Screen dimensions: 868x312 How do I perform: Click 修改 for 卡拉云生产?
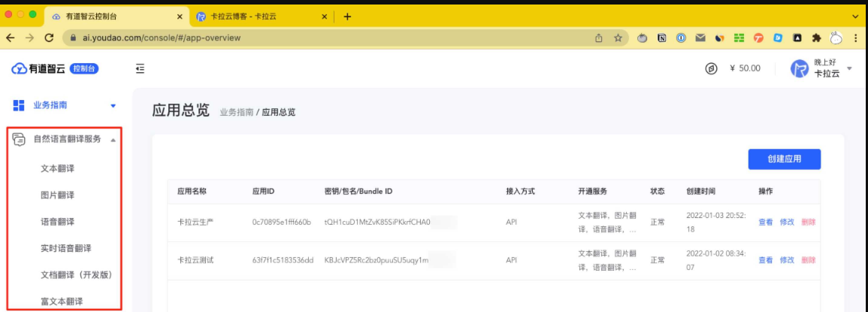coord(787,222)
